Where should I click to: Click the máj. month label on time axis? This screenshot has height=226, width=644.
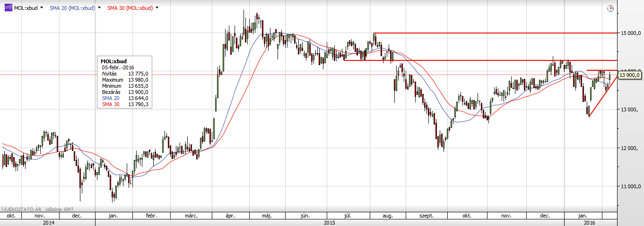pyautogui.click(x=267, y=216)
